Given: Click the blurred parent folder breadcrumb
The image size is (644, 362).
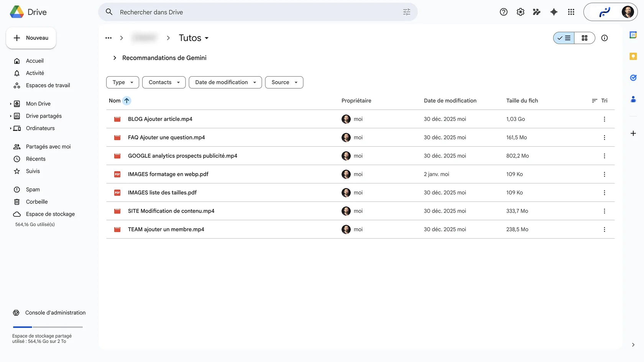Looking at the screenshot, I should pos(145,38).
